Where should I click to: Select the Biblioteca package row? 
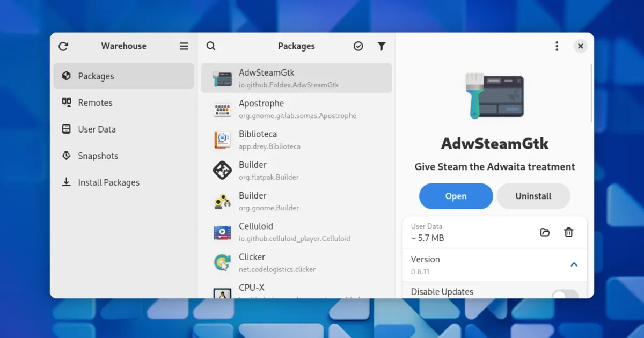pyautogui.click(x=296, y=139)
